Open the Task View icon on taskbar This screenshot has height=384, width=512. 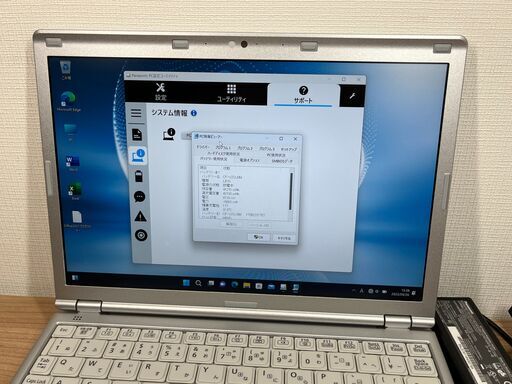[211, 284]
